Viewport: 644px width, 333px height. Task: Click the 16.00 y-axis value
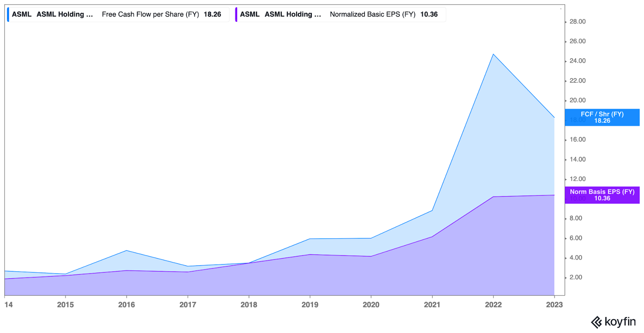click(x=578, y=140)
